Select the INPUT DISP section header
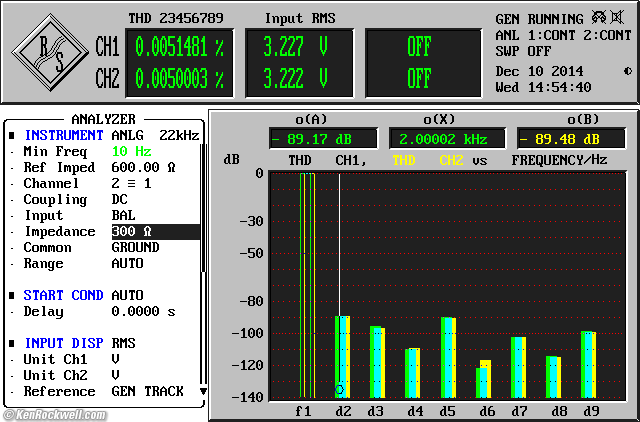 point(64,343)
